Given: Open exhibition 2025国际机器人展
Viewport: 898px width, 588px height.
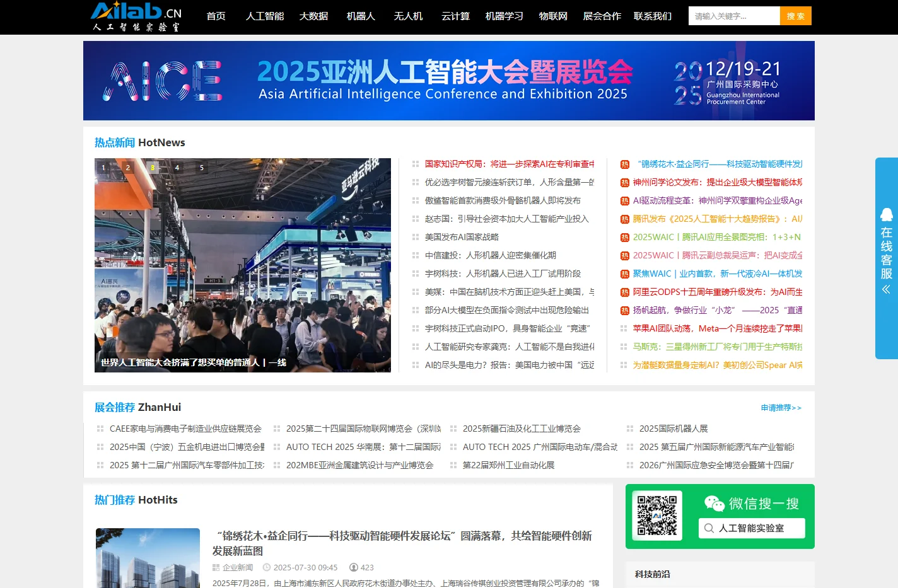Looking at the screenshot, I should [673, 429].
